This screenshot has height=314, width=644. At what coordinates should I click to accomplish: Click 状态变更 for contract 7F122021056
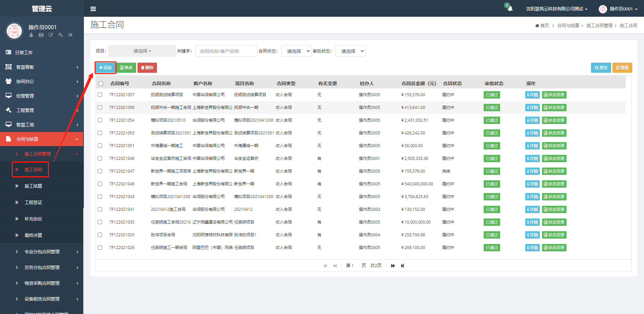pos(554,108)
